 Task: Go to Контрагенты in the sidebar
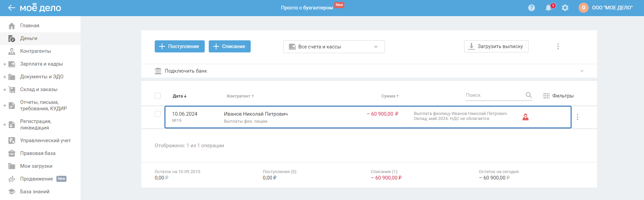pyautogui.click(x=36, y=51)
